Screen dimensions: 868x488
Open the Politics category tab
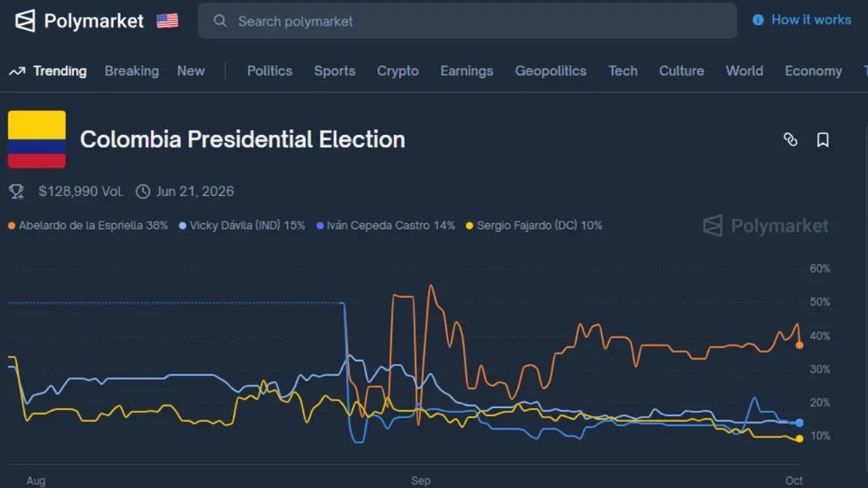tap(269, 71)
